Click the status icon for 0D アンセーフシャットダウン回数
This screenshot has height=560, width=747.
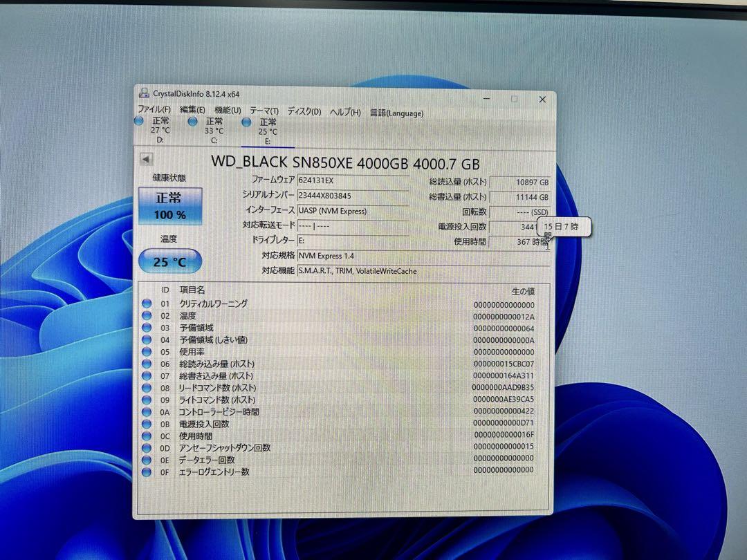click(x=147, y=448)
